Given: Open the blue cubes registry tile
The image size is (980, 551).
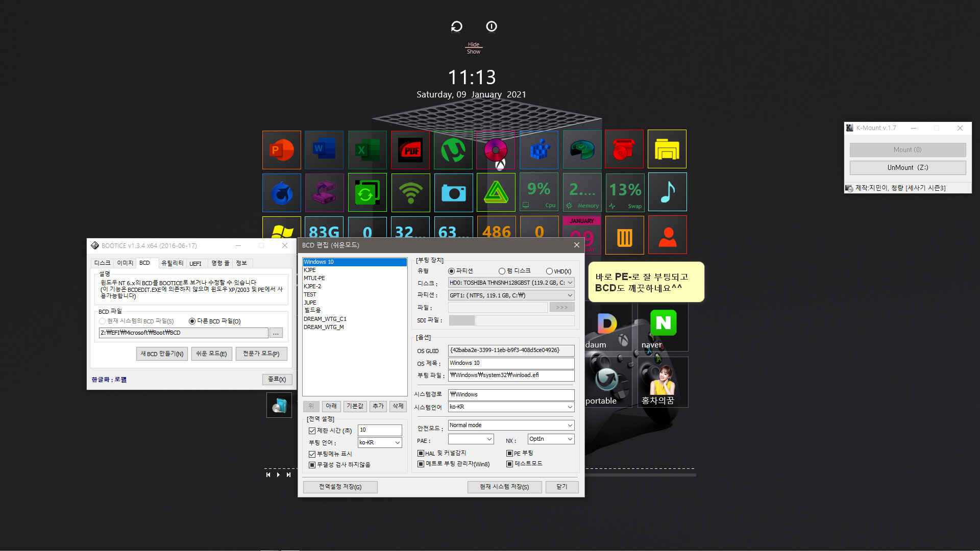Looking at the screenshot, I should (539, 149).
